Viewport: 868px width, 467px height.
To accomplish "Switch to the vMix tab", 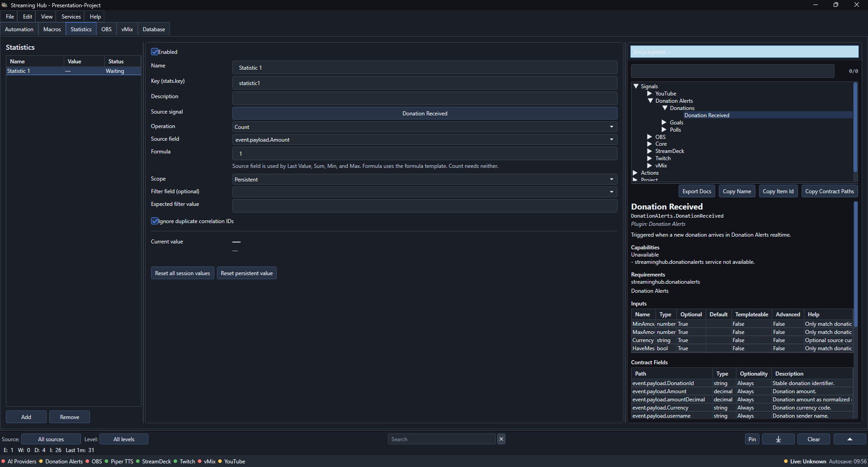I will pos(127,29).
